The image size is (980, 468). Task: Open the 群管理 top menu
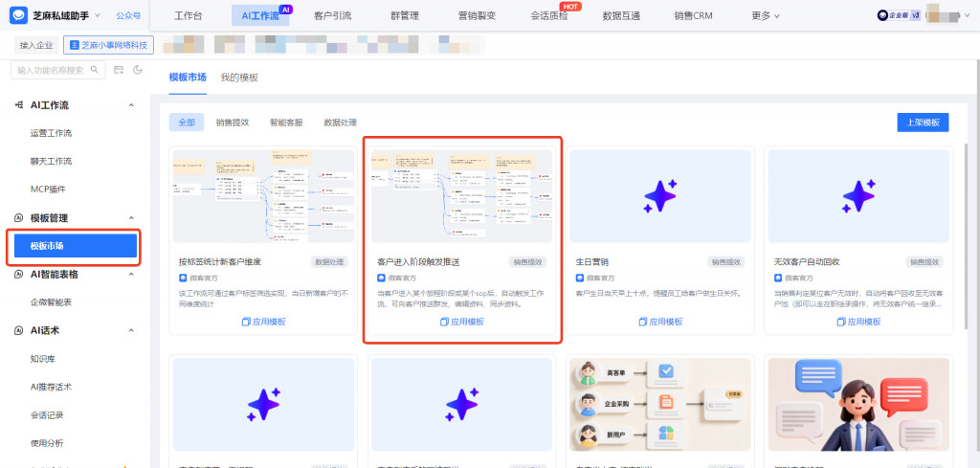point(405,15)
